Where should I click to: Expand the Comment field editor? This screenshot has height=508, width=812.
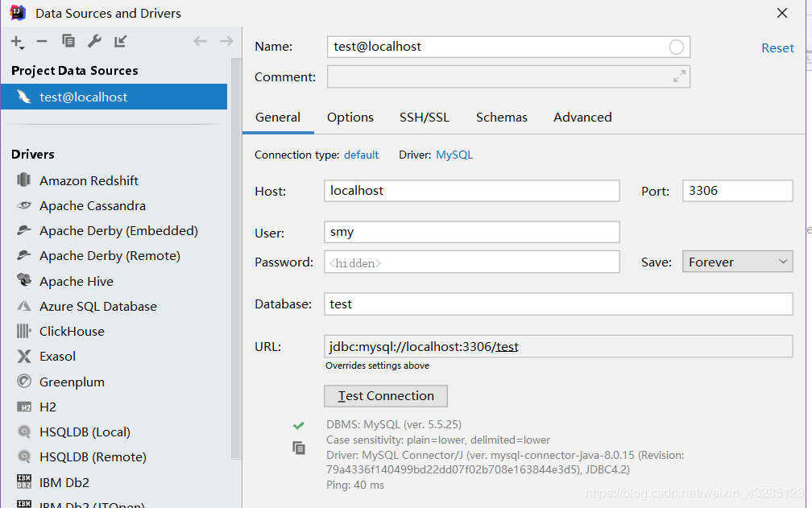pos(679,76)
